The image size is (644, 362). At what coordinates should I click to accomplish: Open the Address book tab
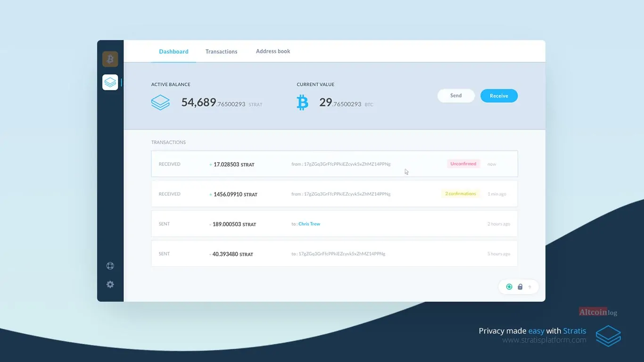tap(273, 51)
